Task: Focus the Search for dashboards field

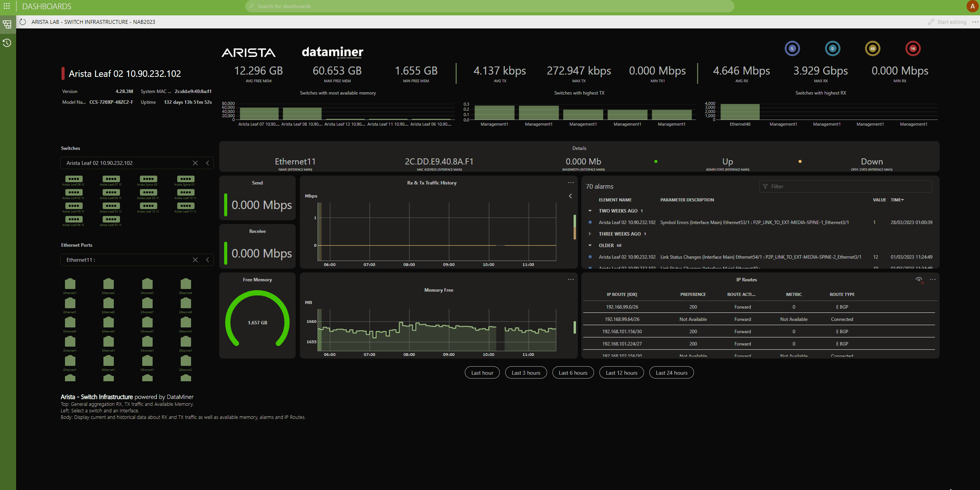Action: [489, 6]
